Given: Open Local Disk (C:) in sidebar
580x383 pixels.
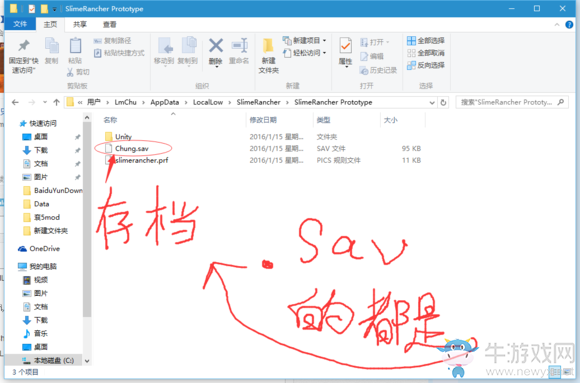Looking at the screenshot, I should pos(54,360).
